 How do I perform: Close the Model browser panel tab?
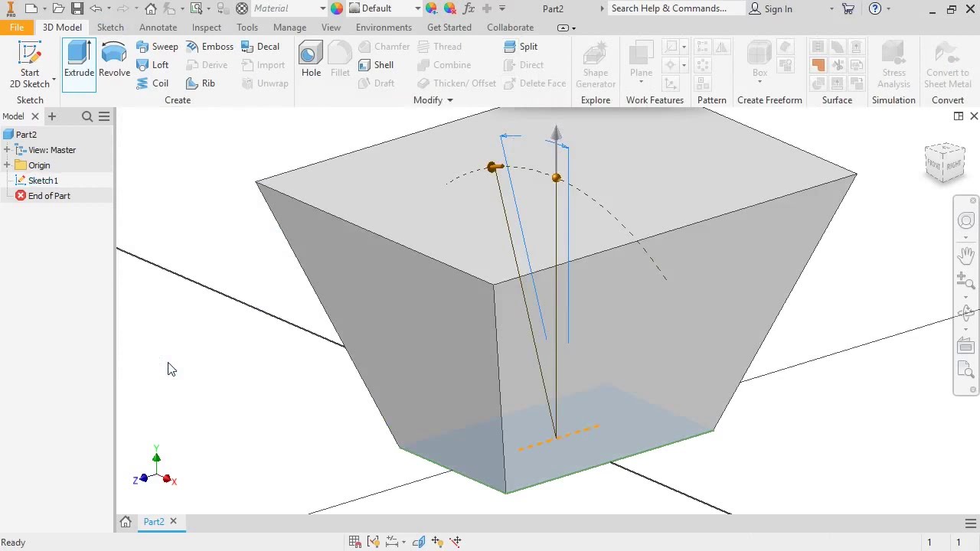[34, 116]
